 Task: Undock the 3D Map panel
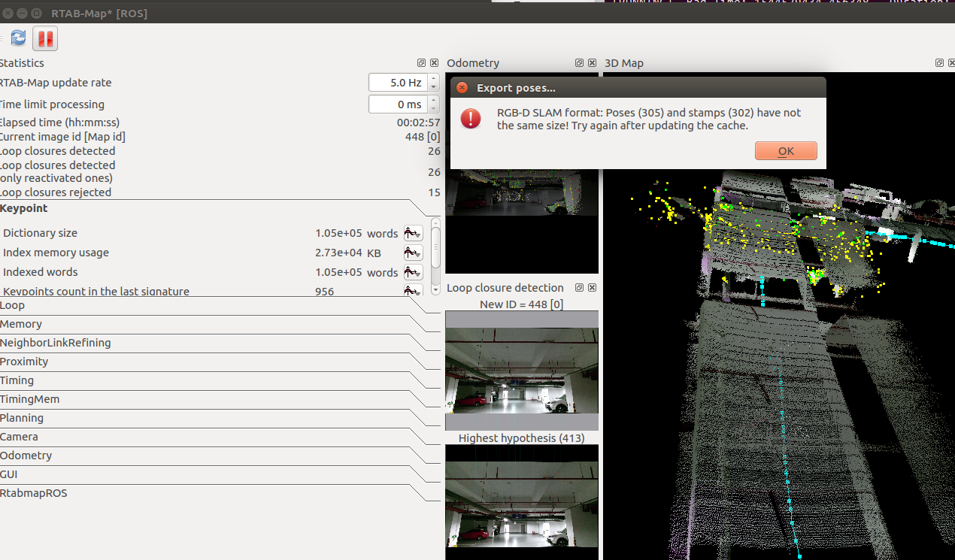(939, 63)
